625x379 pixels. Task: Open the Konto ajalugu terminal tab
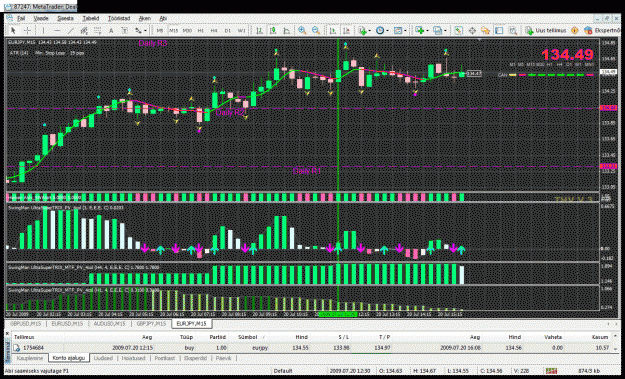pyautogui.click(x=69, y=358)
